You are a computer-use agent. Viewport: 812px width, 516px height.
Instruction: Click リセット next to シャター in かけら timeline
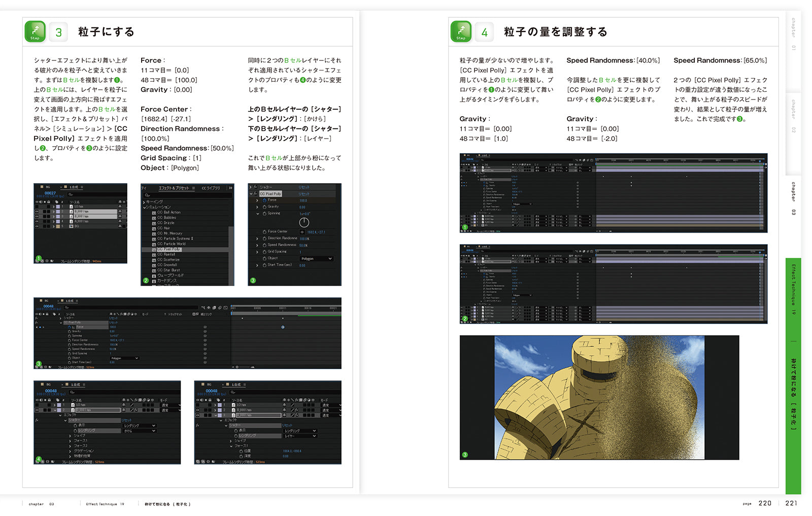127,420
